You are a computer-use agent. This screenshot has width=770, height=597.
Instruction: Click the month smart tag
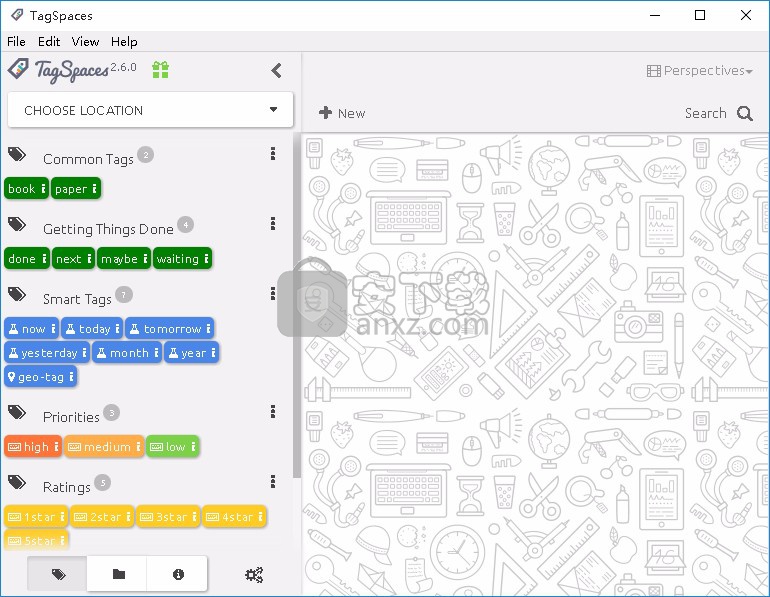(127, 353)
